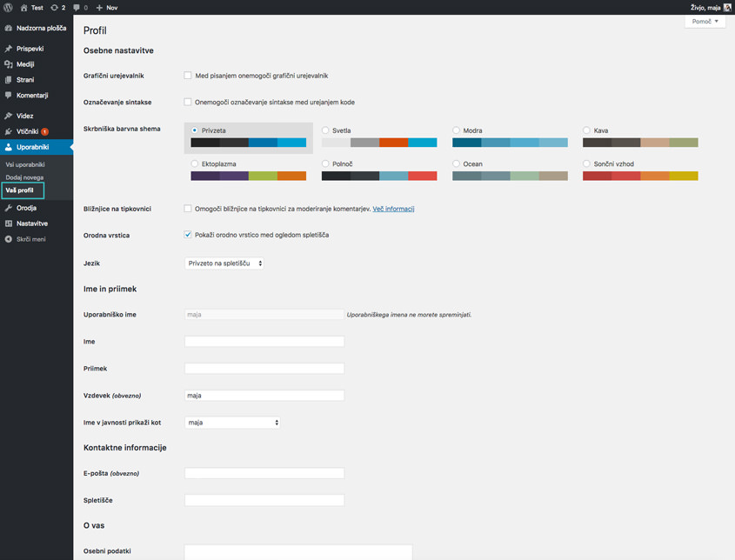Click the Prispevki pin icon

click(8, 49)
